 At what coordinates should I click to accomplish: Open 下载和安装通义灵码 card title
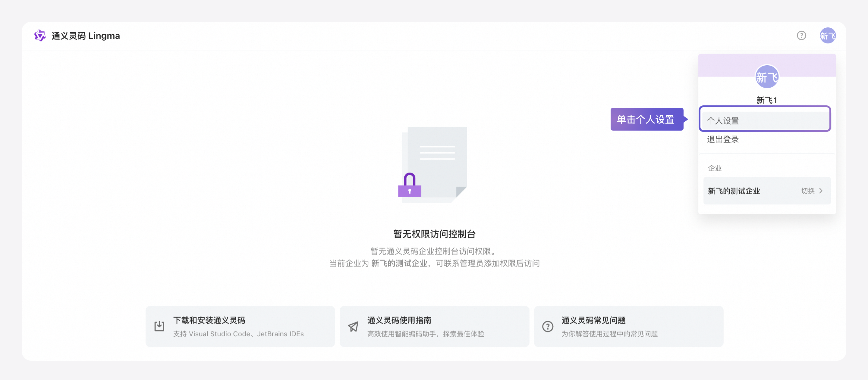tap(209, 320)
